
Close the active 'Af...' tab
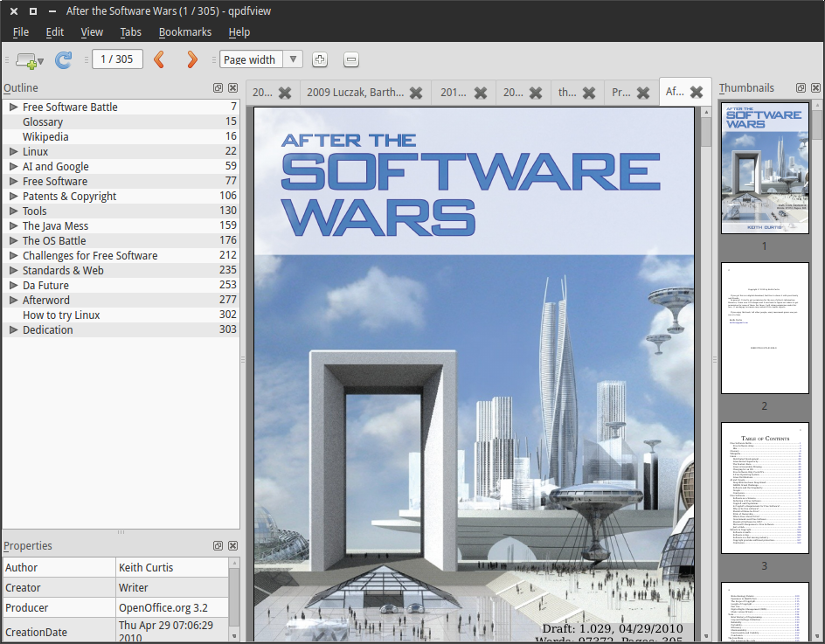pos(697,92)
